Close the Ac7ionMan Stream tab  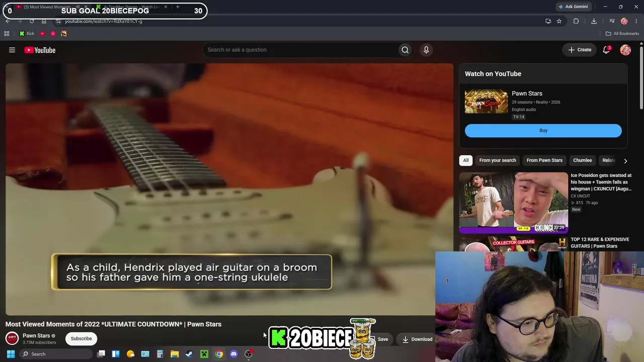tap(166, 7)
